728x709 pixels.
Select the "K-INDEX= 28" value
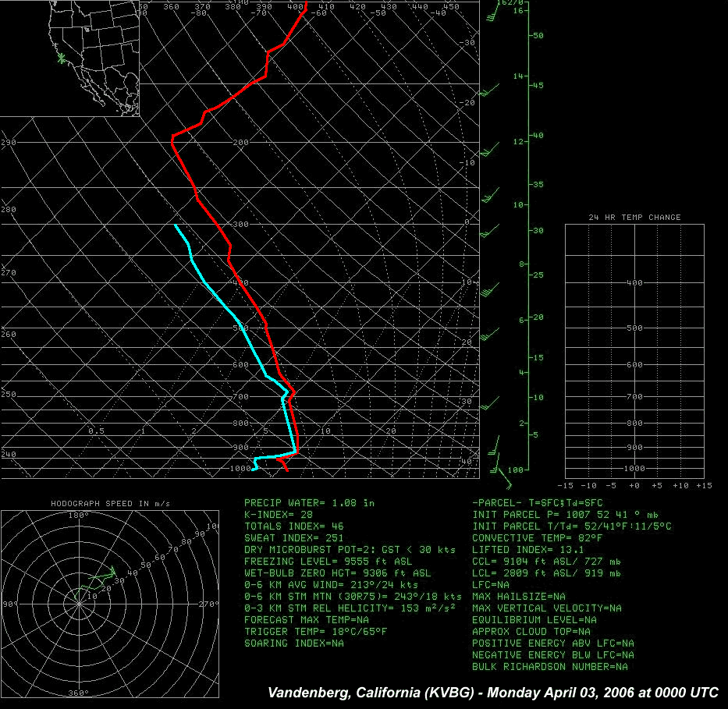[279, 515]
